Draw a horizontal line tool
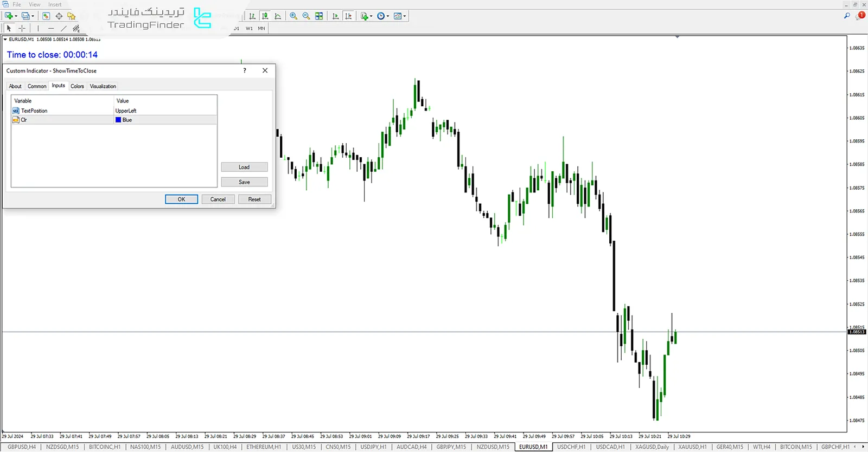 [51, 28]
